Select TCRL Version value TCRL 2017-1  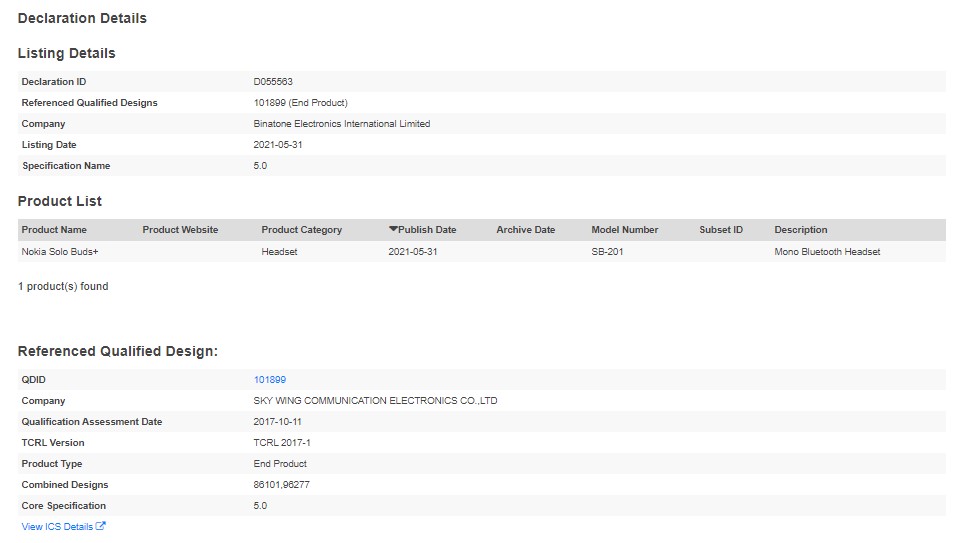282,443
